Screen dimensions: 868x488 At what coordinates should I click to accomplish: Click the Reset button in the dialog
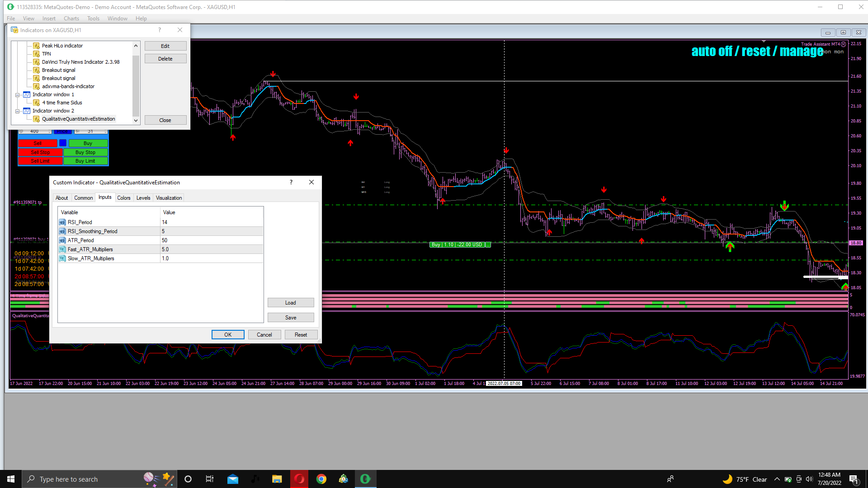301,335
